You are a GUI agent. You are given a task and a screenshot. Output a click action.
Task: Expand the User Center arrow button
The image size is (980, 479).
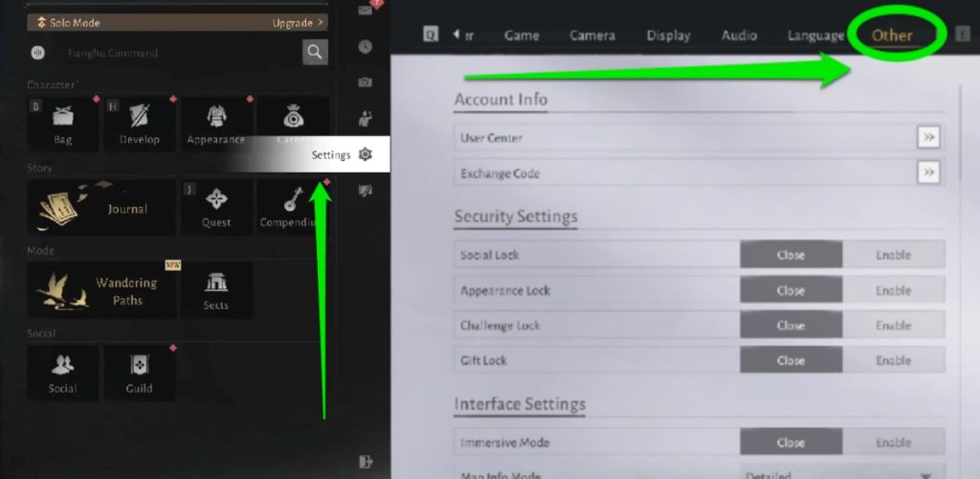point(927,138)
